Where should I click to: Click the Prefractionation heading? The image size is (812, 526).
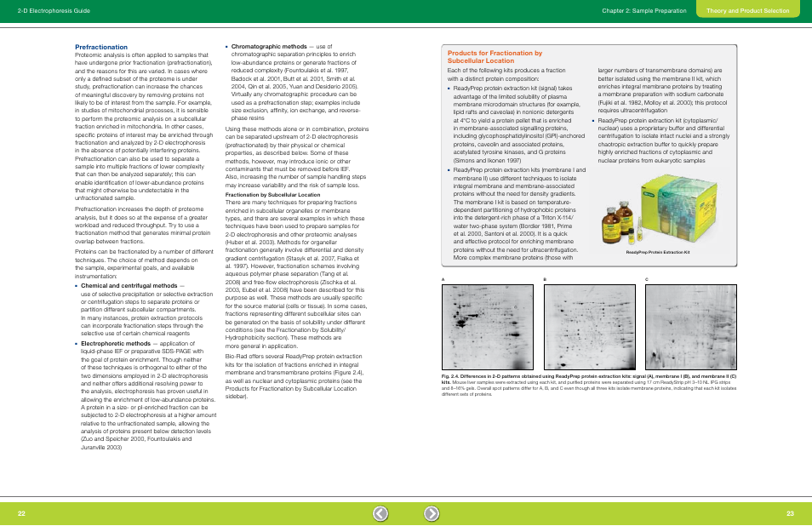pyautogui.click(x=101, y=47)
